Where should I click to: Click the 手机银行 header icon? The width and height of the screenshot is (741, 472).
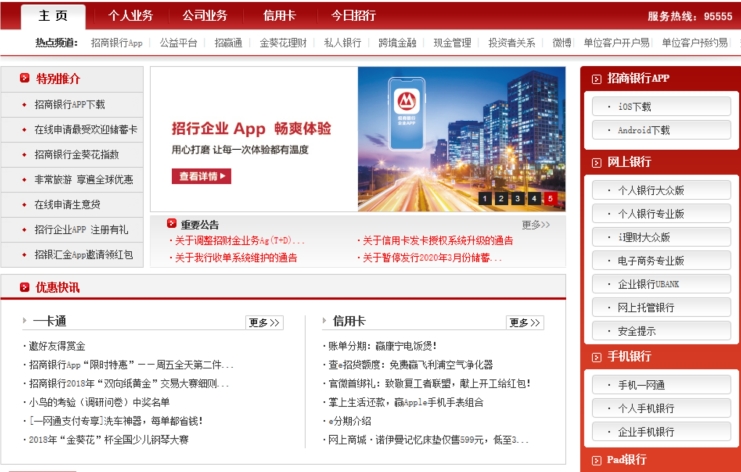point(596,357)
